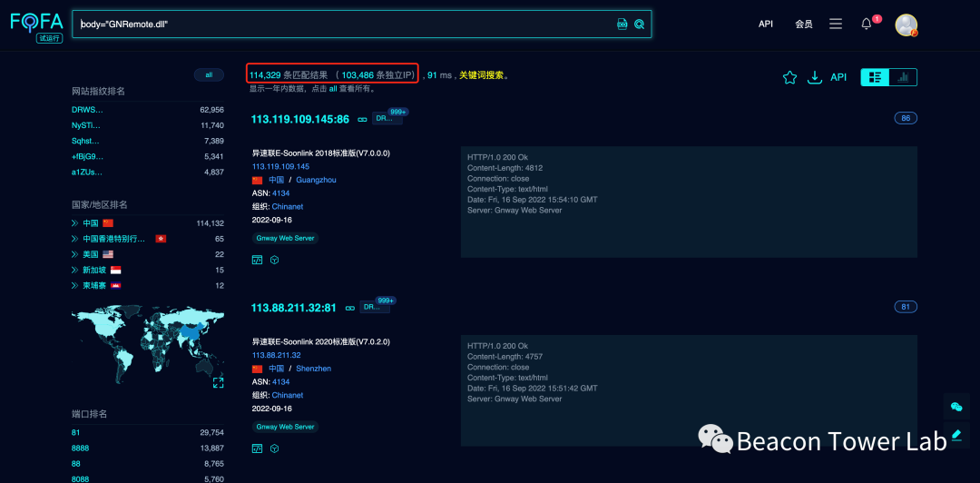Click title 异速联E-Soonlink 2018标准版(V7.0.0.0)
Image resolution: width=980 pixels, height=483 pixels.
(320, 153)
